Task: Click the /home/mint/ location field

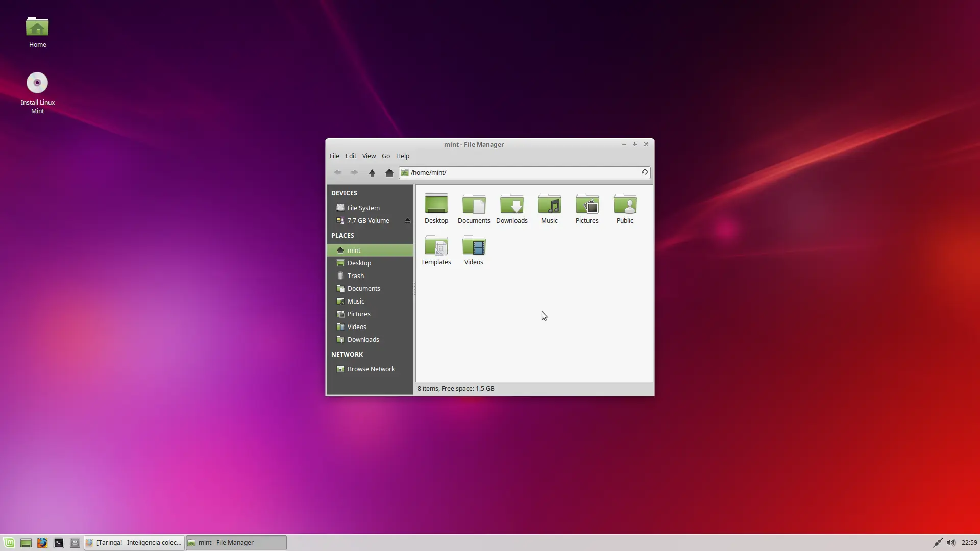Action: (521, 172)
